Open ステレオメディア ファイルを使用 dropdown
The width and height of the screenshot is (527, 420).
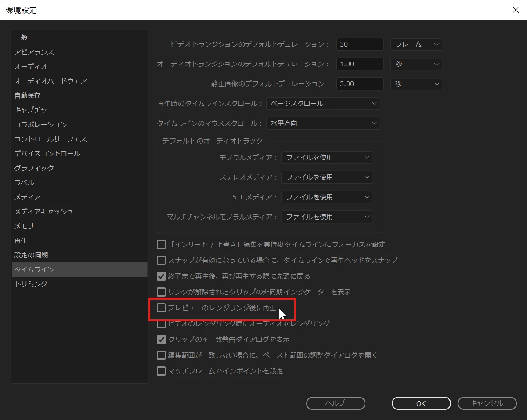click(327, 177)
